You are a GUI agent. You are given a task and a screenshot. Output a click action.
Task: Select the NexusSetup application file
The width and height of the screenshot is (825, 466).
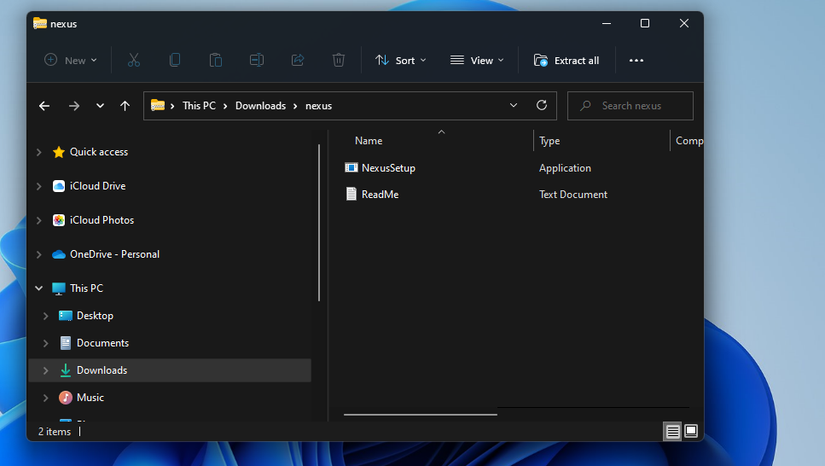point(388,168)
